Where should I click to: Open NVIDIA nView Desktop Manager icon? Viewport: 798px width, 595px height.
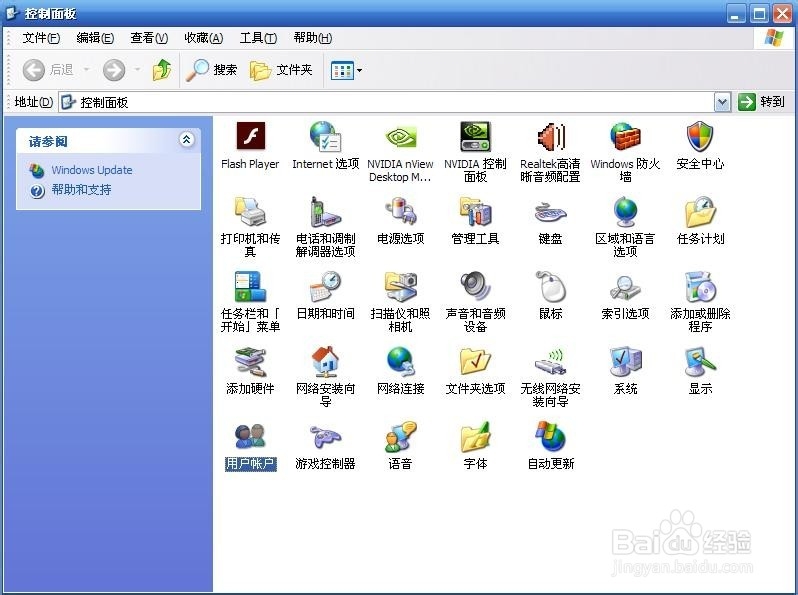point(400,136)
